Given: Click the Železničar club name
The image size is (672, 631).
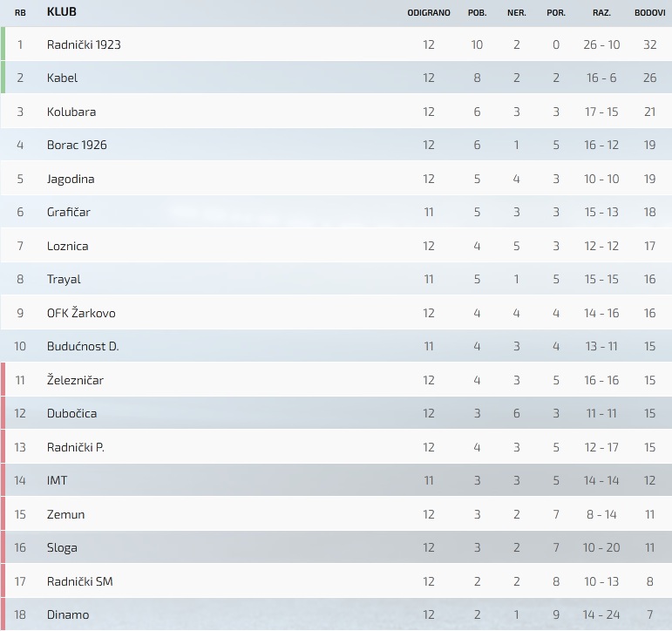Looking at the screenshot, I should click(x=76, y=380).
